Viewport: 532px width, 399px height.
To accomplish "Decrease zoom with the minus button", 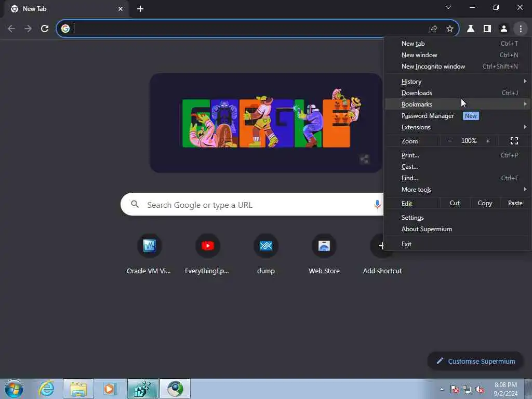I will click(450, 141).
